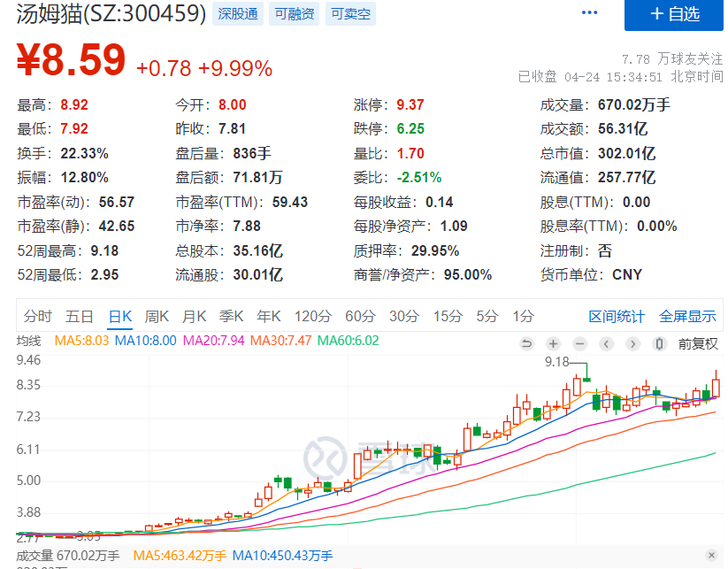Click the MA20:7.94 moving average label
728x569 pixels.
click(213, 341)
